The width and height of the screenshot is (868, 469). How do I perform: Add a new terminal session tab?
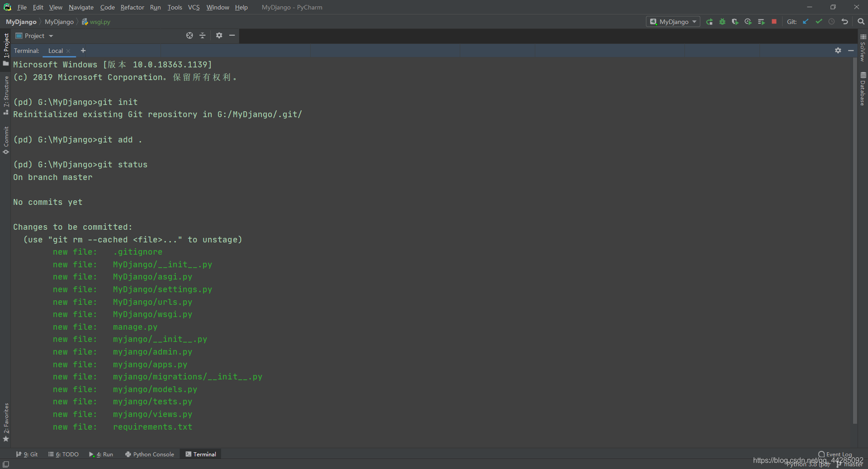pos(83,51)
